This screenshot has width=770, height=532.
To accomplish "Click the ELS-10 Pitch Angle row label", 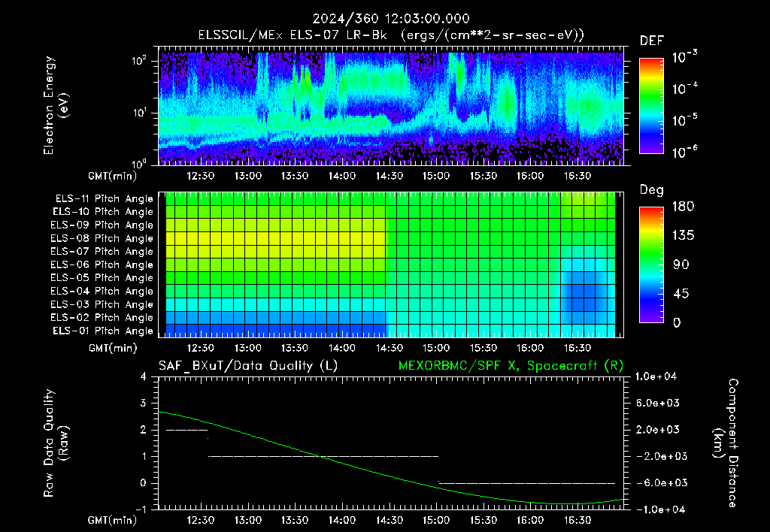I will (103, 212).
